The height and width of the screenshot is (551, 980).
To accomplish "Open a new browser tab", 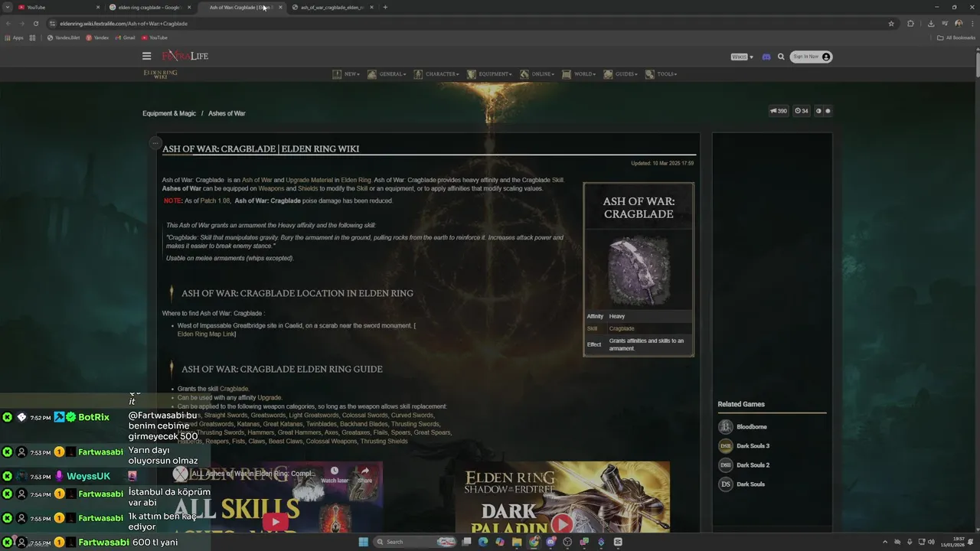I will pos(385,7).
